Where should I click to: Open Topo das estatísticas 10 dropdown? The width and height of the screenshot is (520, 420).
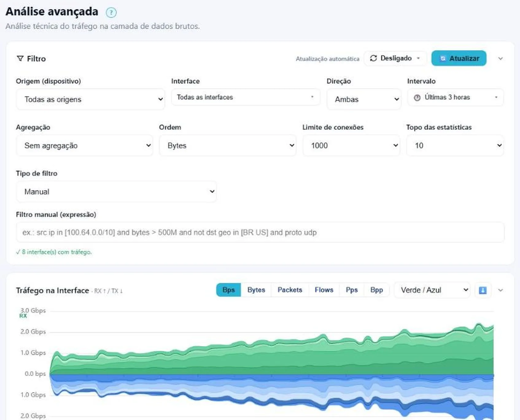pyautogui.click(x=455, y=145)
